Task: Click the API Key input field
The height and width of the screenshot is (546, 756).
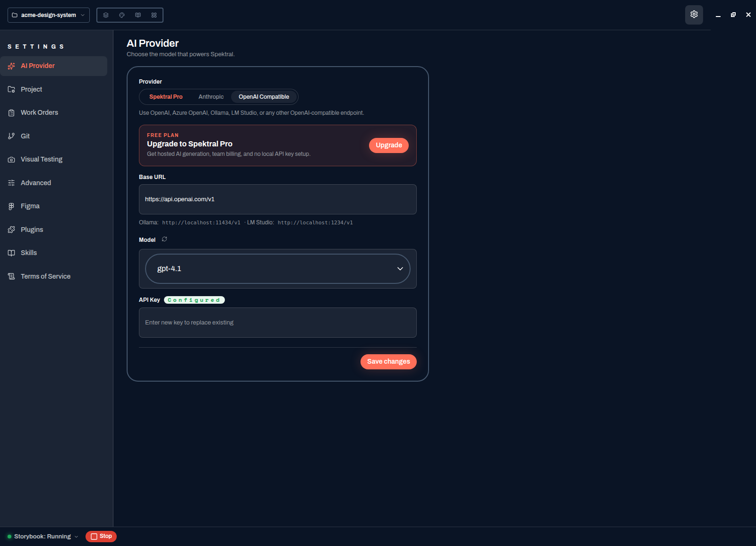Action: pyautogui.click(x=278, y=323)
